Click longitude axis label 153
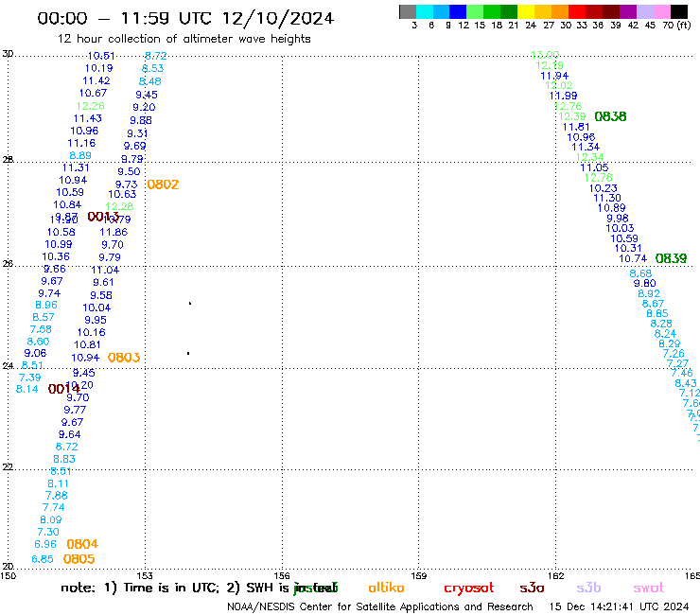The height and width of the screenshot is (615, 700). 145,575
